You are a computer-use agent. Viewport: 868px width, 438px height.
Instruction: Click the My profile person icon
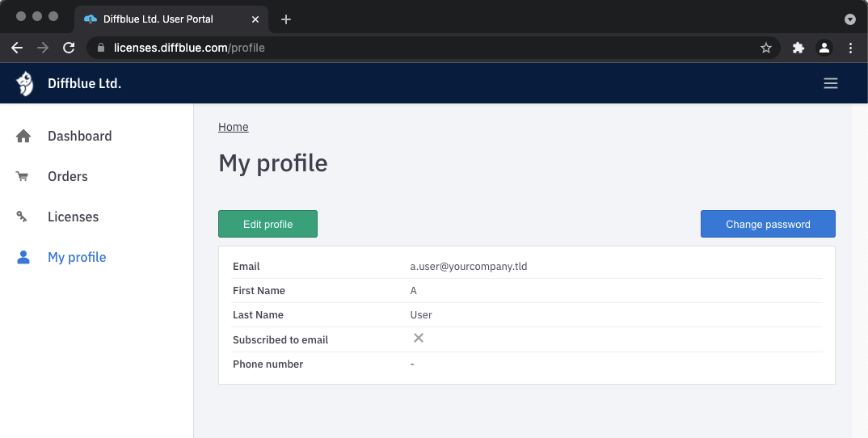23,257
